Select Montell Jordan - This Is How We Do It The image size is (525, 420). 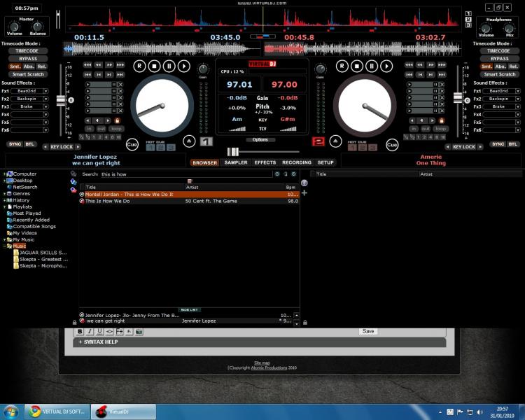(189, 195)
